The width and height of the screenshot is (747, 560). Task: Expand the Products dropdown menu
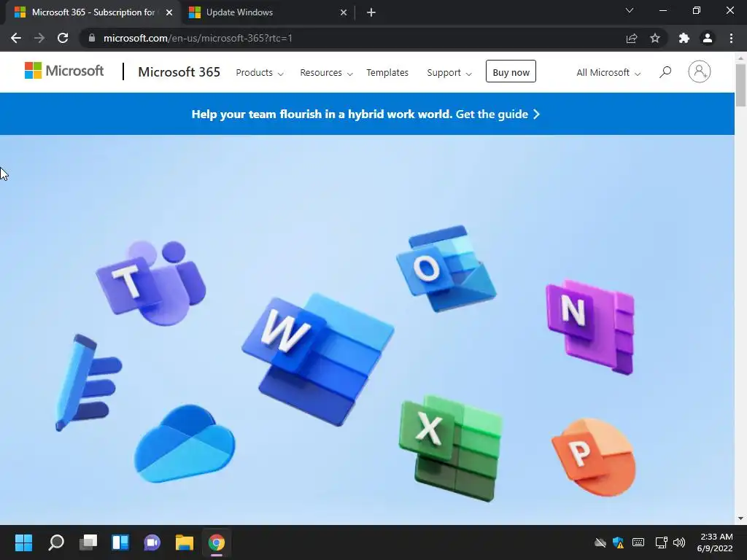pos(260,73)
